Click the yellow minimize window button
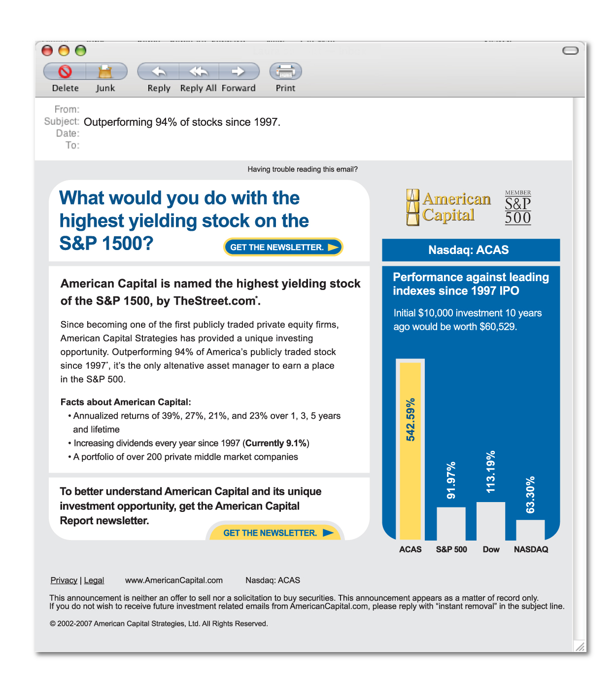This screenshot has height=688, width=616. pos(64,50)
